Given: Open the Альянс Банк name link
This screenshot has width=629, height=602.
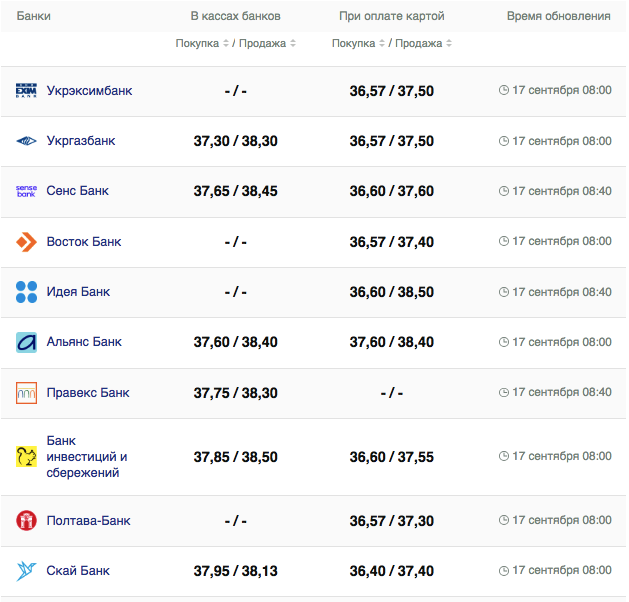Looking at the screenshot, I should point(84,342).
